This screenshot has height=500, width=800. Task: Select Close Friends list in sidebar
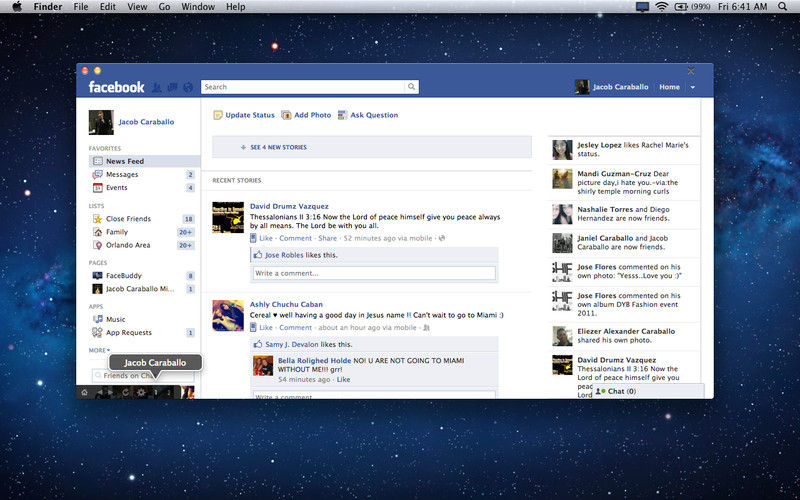click(128, 218)
